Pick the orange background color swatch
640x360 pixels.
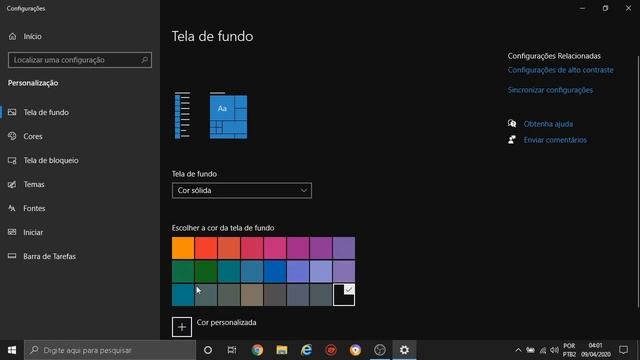[183, 248]
